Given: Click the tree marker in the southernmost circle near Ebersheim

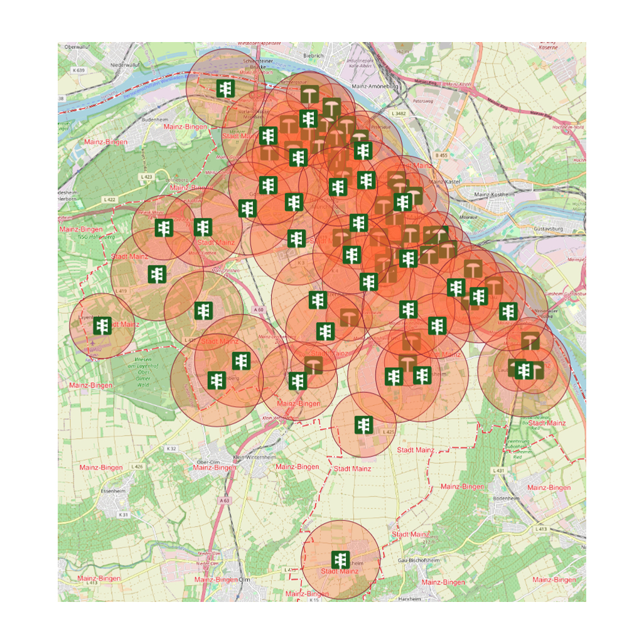Looking at the screenshot, I should pos(340,560).
